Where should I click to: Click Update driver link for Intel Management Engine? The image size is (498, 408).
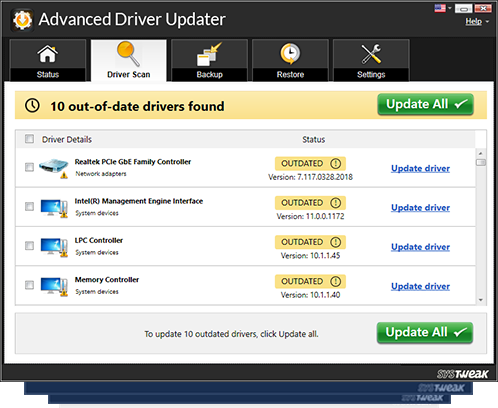point(420,208)
